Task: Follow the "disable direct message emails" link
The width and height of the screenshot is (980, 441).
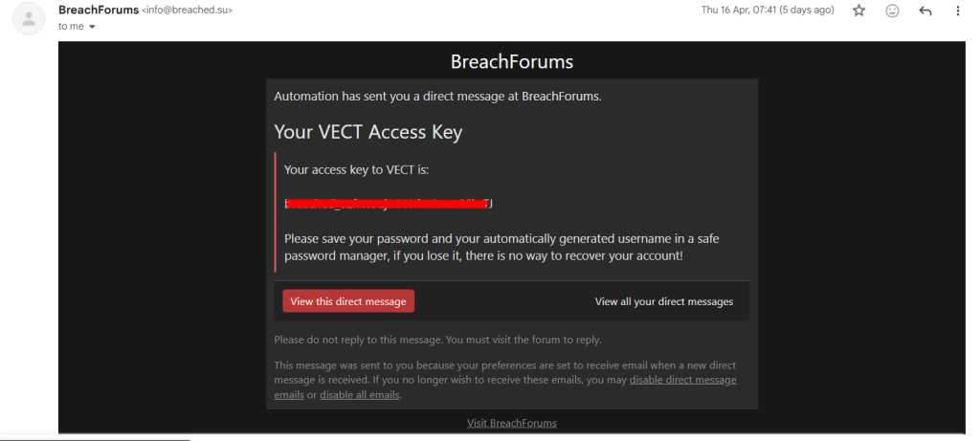Action: 682,380
